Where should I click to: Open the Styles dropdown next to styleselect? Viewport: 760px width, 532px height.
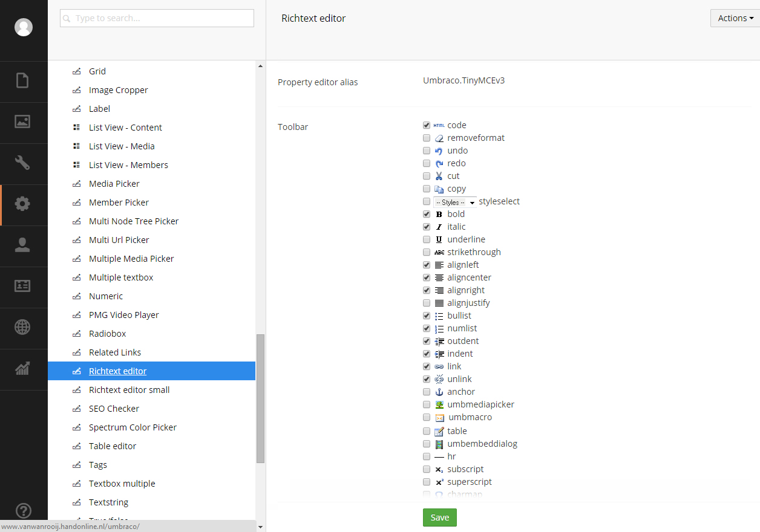tap(455, 202)
